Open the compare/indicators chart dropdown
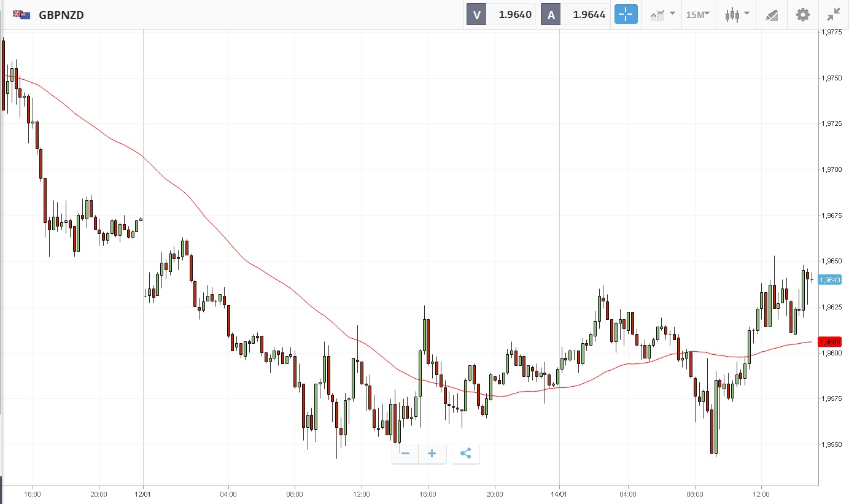Screen dimensions: 849x504 pos(662,15)
